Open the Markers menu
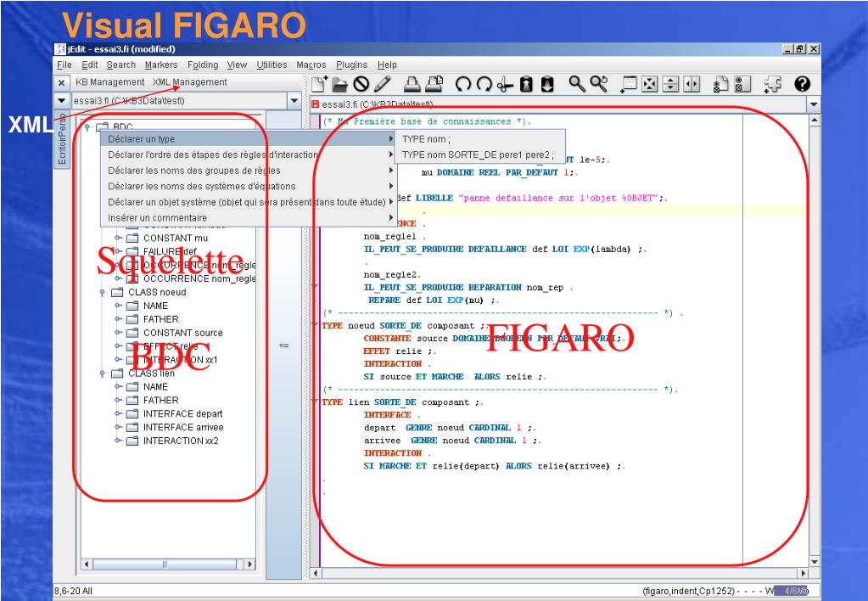868x601 pixels. (161, 65)
